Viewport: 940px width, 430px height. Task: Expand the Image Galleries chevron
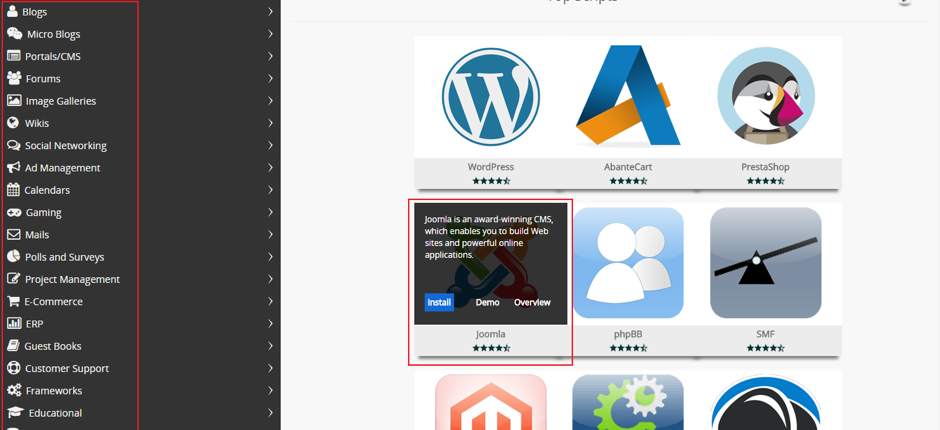[270, 100]
